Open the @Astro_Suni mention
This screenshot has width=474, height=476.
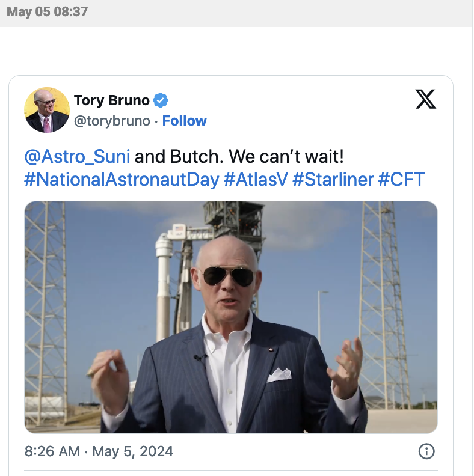pos(77,157)
